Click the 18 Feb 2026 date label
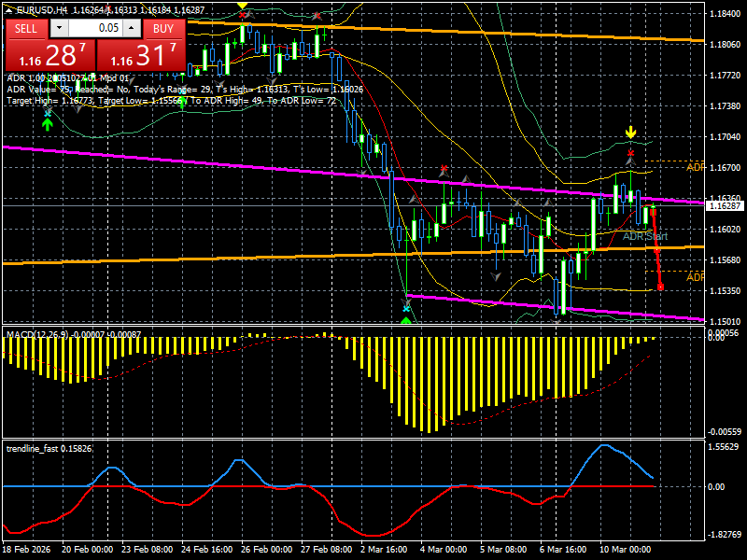747x560 pixels. (x=26, y=549)
